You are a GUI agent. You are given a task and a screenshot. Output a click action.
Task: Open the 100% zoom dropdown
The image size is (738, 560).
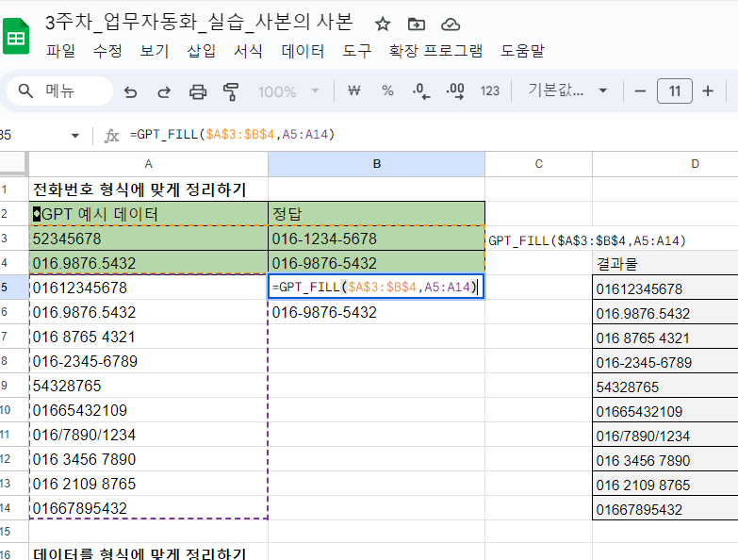point(288,91)
